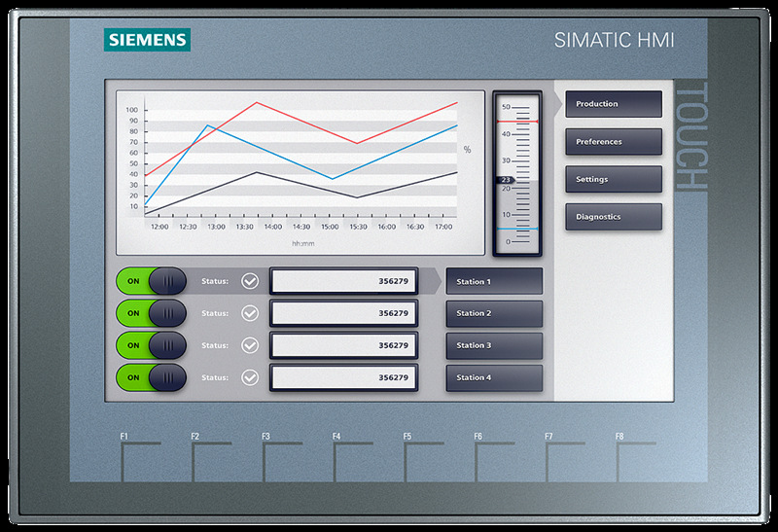Click the Station 4 value field 356279

point(344,377)
